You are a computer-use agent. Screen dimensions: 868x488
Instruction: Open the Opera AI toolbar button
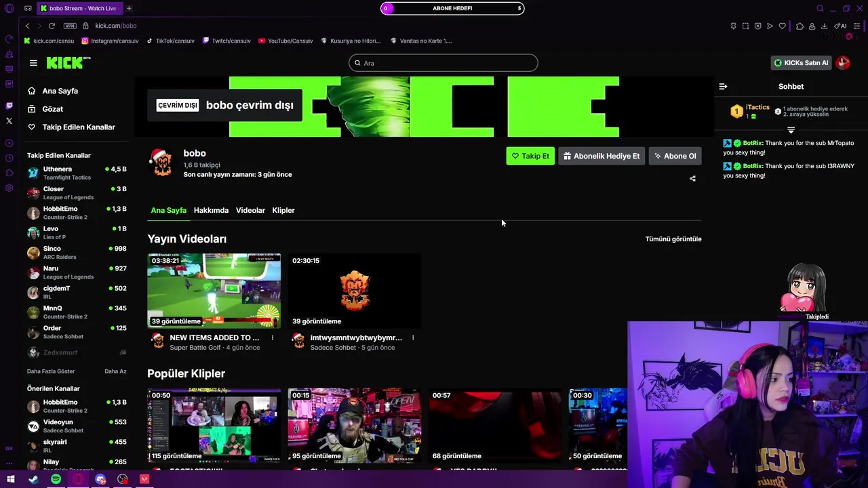click(x=841, y=26)
